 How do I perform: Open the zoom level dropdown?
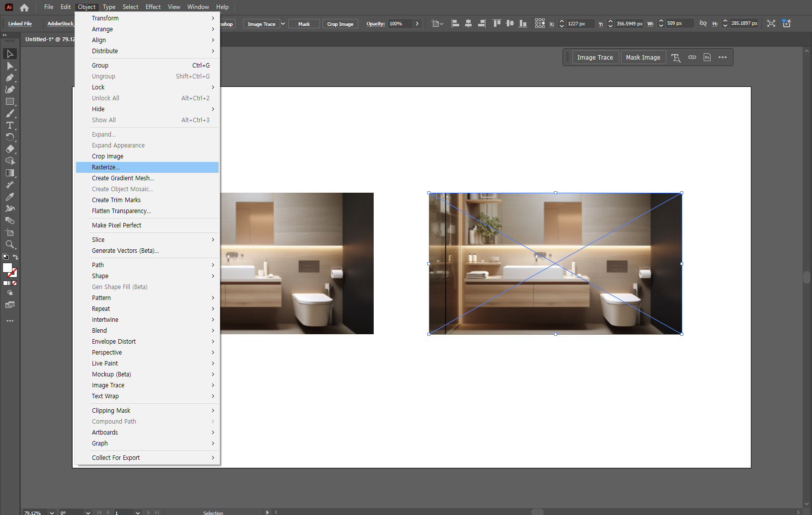52,512
